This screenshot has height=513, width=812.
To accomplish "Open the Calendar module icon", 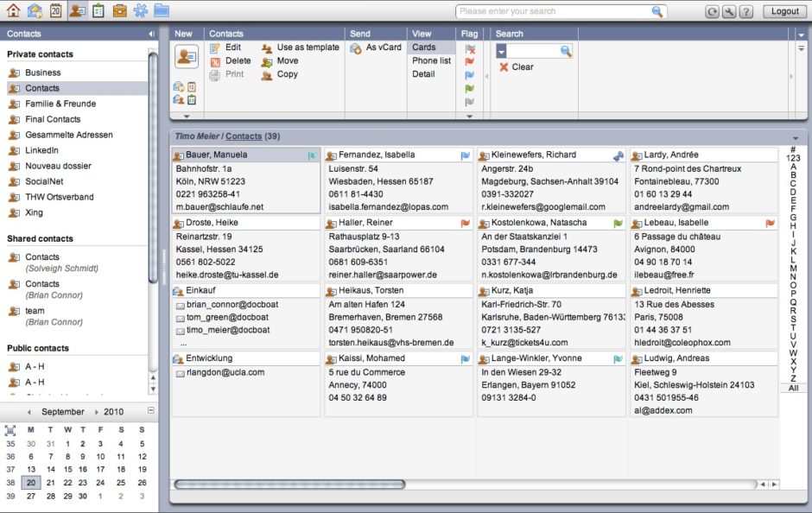I will [x=55, y=10].
